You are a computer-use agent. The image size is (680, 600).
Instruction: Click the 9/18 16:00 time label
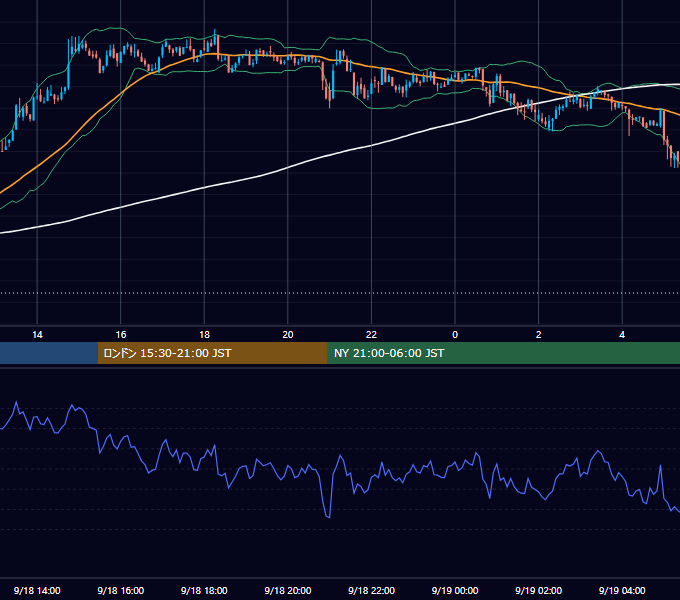point(121,590)
